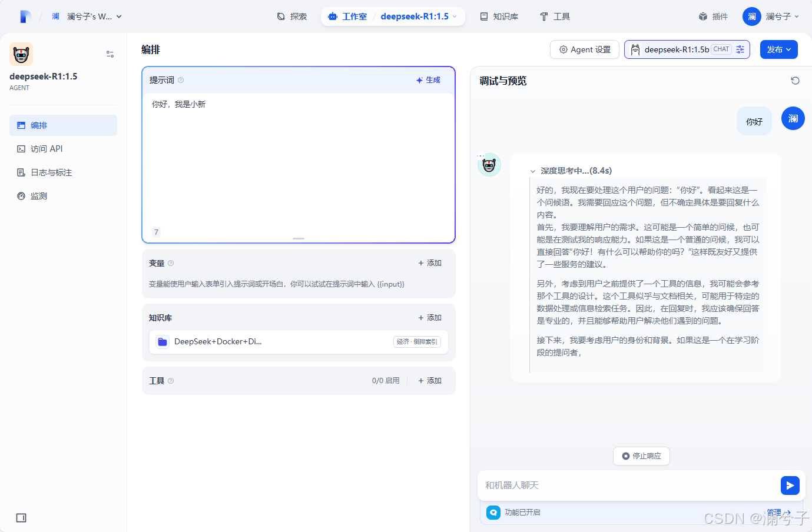This screenshot has height=532, width=812.
Task: Open the 发布 publish dropdown
Action: point(779,49)
